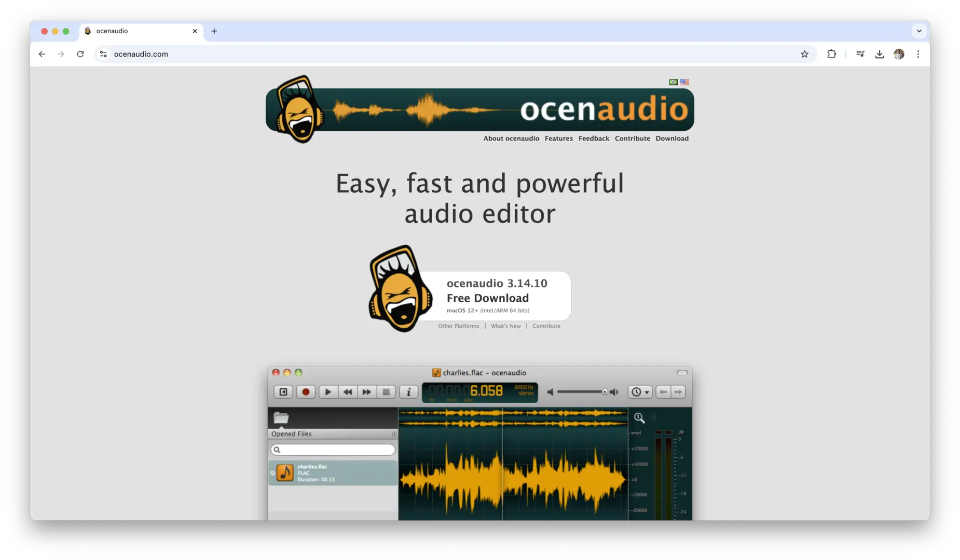View site information icon in address bar
The image size is (960, 560).
(103, 54)
